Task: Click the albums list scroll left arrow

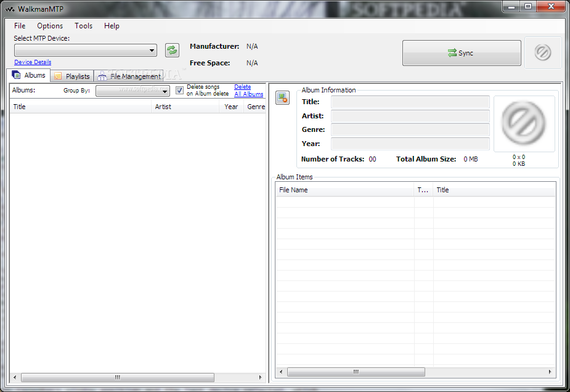Action: click(15, 377)
